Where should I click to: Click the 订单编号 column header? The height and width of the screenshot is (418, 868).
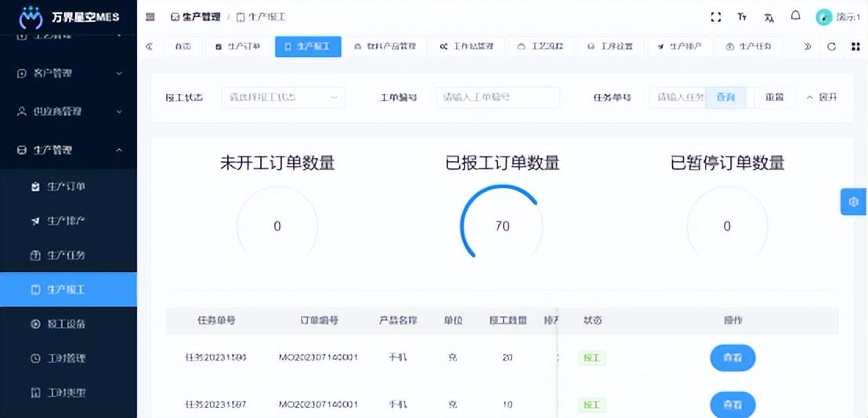[319, 320]
